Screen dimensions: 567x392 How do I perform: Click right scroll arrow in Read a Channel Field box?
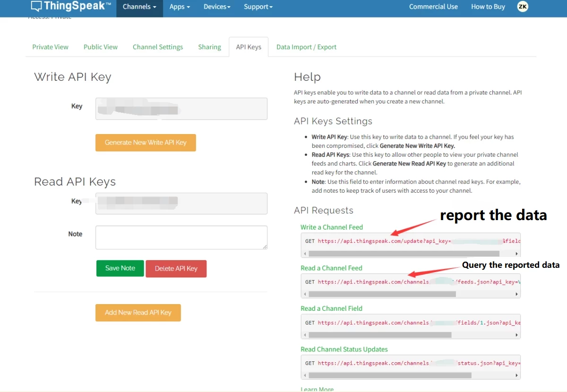[x=516, y=335]
